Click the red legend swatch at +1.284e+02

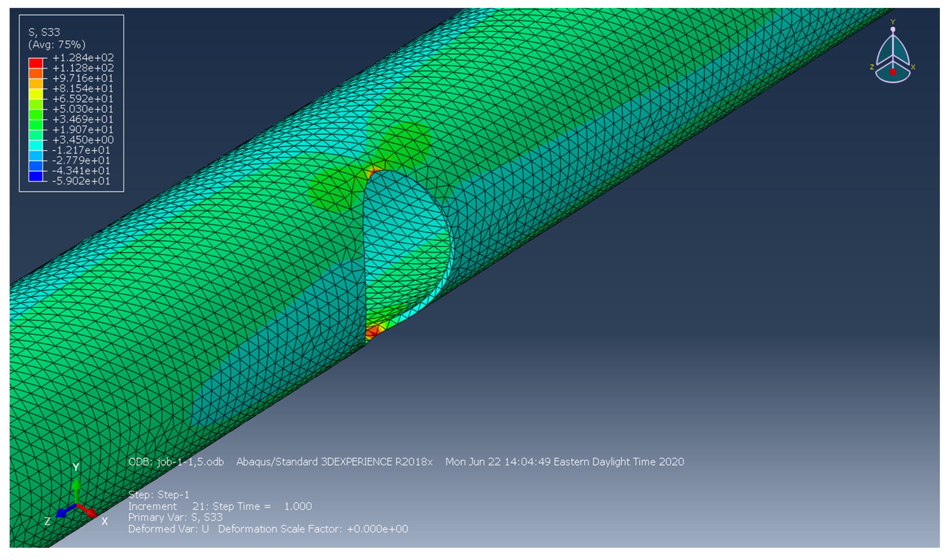click(36, 63)
